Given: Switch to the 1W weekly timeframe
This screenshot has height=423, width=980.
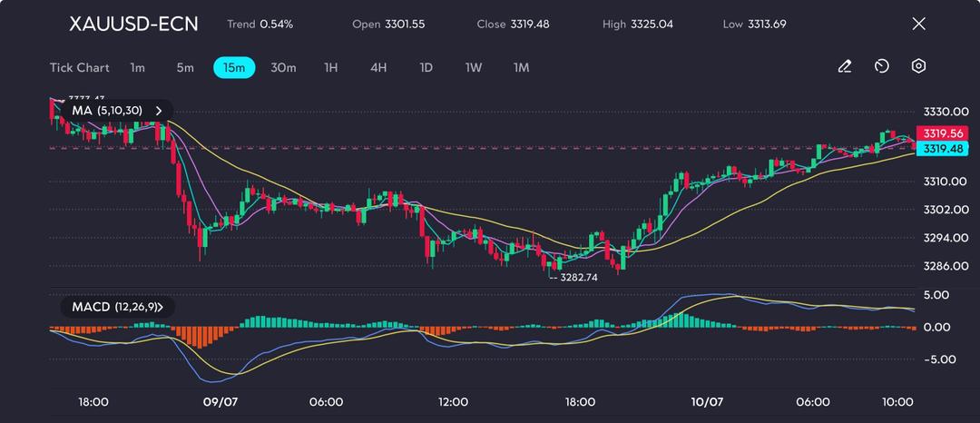Looking at the screenshot, I should pos(474,67).
